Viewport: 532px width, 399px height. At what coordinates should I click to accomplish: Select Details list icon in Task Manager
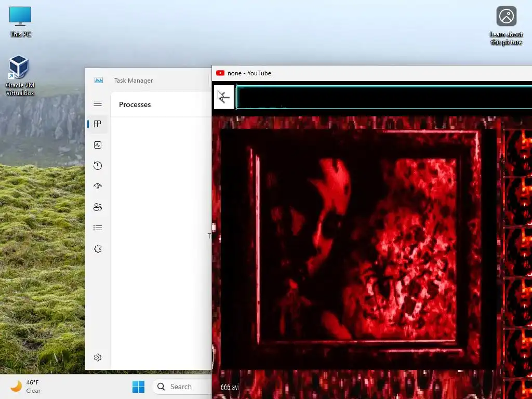pyautogui.click(x=98, y=228)
